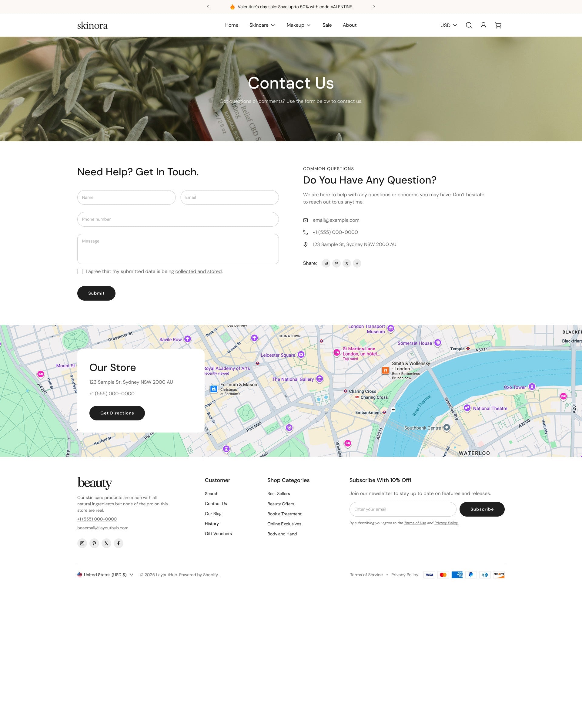Click the Get Directions button
The width and height of the screenshot is (582, 728).
tap(117, 413)
